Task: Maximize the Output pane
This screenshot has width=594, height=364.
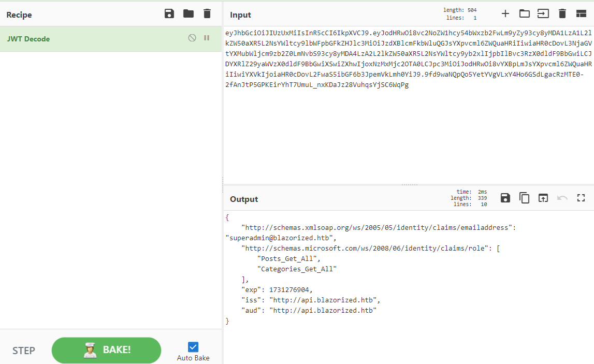Action: click(581, 198)
